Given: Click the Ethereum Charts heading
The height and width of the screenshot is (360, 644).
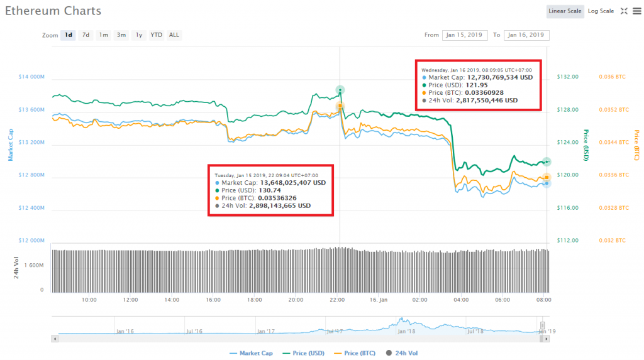Looking at the screenshot, I should (53, 11).
